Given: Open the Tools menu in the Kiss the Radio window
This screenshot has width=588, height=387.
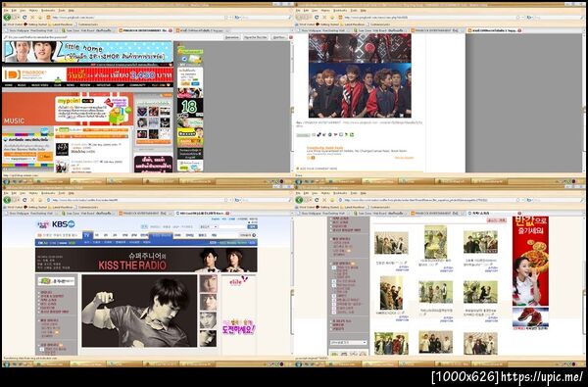Looking at the screenshot, I should click(x=62, y=193).
